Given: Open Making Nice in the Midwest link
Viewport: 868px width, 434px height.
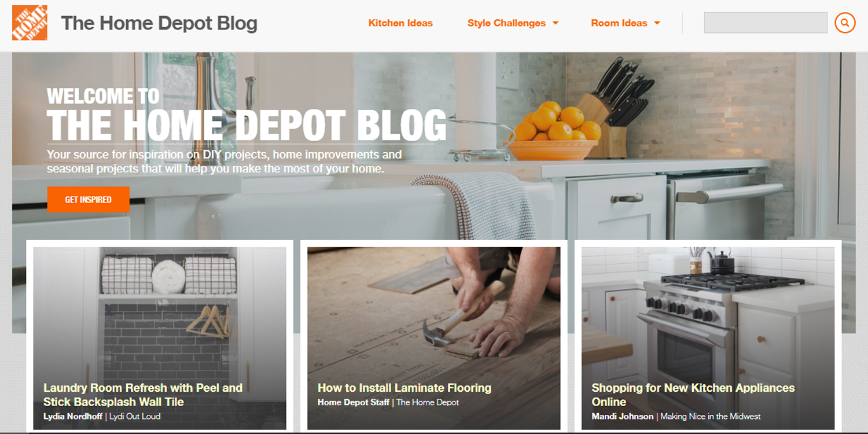Looking at the screenshot, I should (711, 416).
